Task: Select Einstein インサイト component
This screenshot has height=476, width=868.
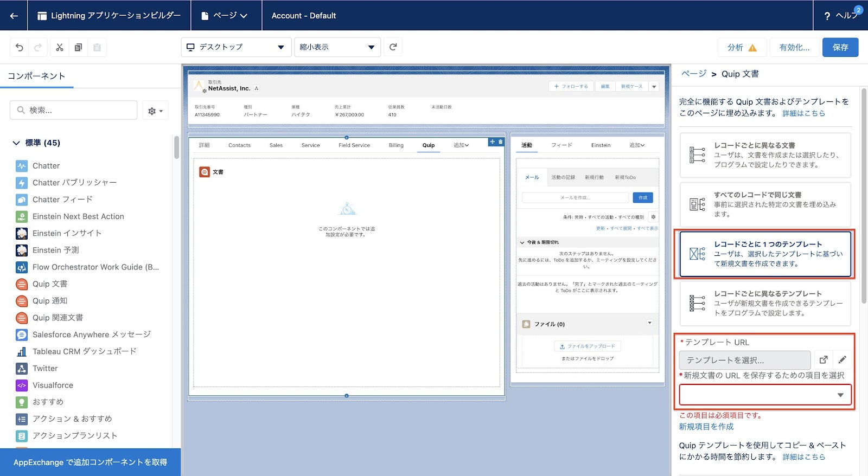Action: tap(59, 233)
